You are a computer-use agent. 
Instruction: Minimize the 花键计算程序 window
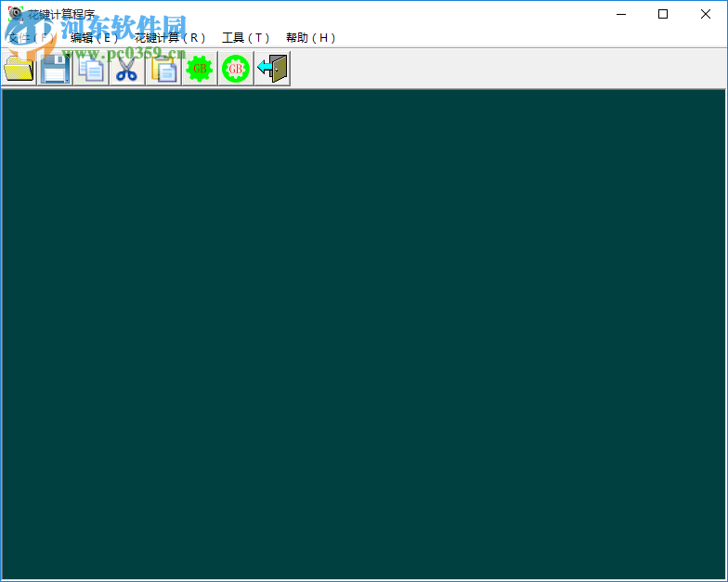point(621,14)
